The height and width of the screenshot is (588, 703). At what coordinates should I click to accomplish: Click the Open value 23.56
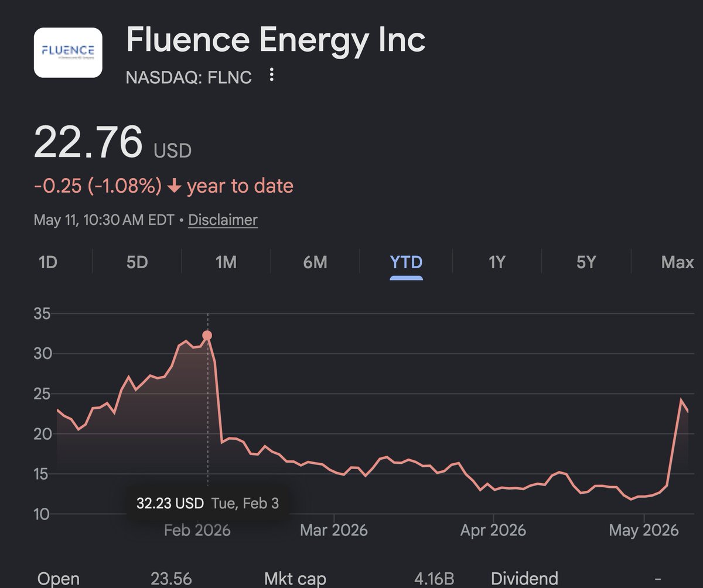(x=171, y=579)
